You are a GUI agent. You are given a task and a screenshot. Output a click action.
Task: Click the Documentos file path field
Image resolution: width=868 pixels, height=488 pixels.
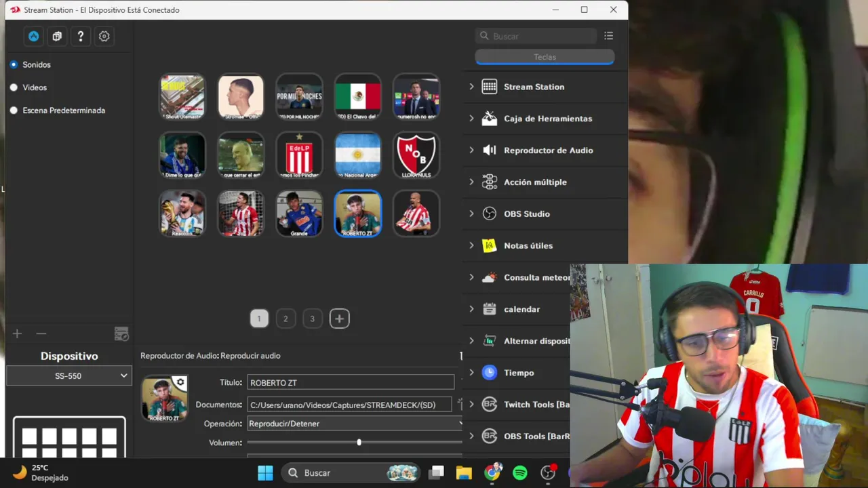pyautogui.click(x=349, y=405)
